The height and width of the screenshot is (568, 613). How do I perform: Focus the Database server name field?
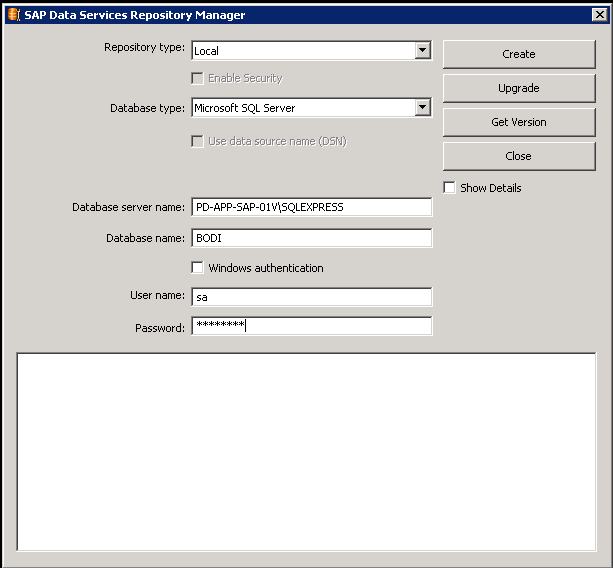pyautogui.click(x=312, y=207)
